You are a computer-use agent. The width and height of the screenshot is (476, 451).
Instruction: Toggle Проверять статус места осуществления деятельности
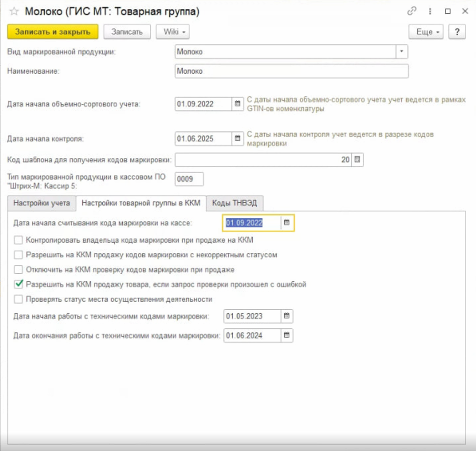19,299
